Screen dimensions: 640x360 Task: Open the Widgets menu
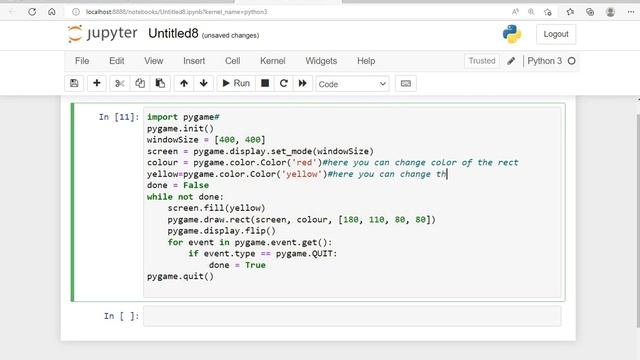coord(321,61)
